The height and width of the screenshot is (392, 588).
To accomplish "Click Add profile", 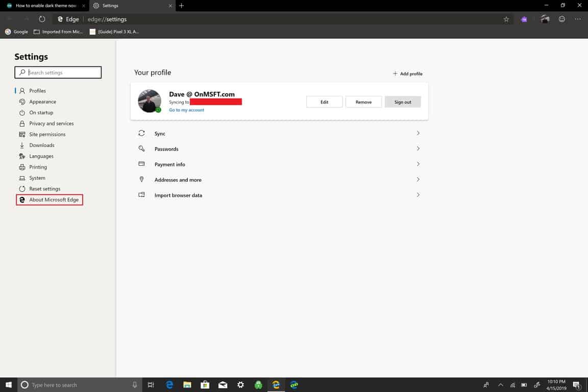I will (x=407, y=73).
